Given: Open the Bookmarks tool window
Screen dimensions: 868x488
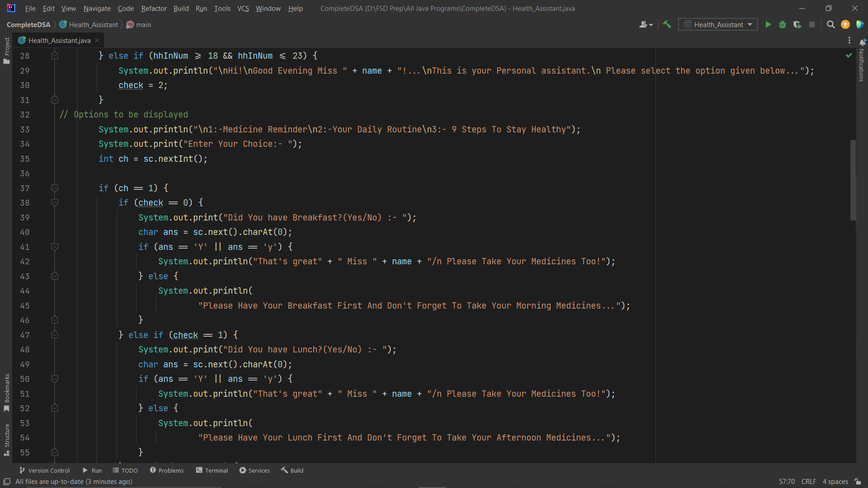Looking at the screenshot, I should (x=6, y=392).
